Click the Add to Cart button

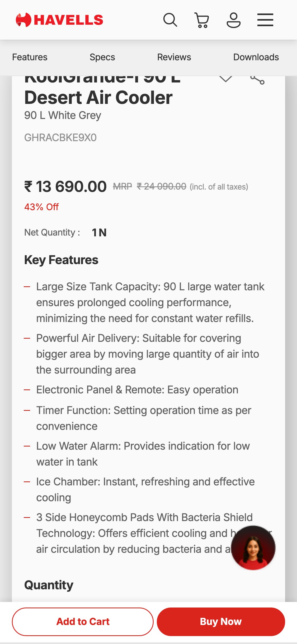tap(83, 622)
